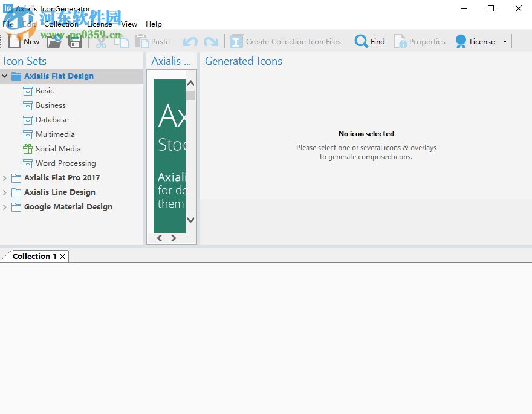The height and width of the screenshot is (414, 532).
Task: Expand the Google Material Design folder
Action: point(5,206)
